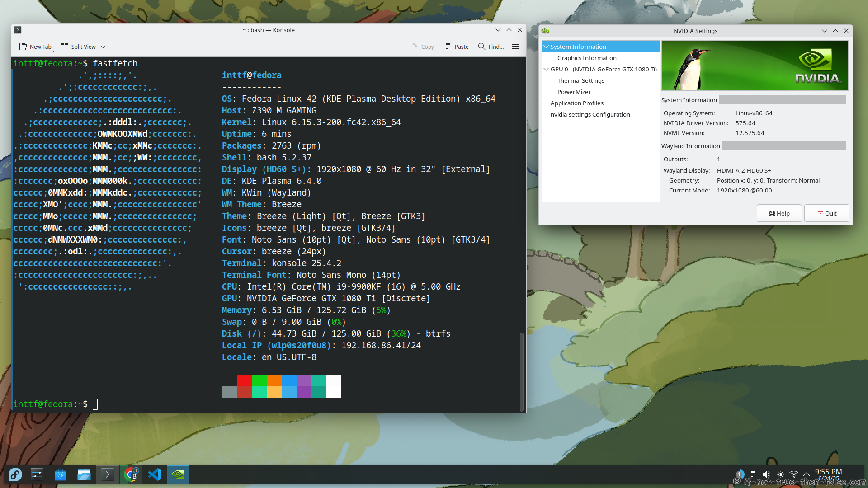
Task: Click NVML Version value 12.575.64
Action: [x=750, y=133]
